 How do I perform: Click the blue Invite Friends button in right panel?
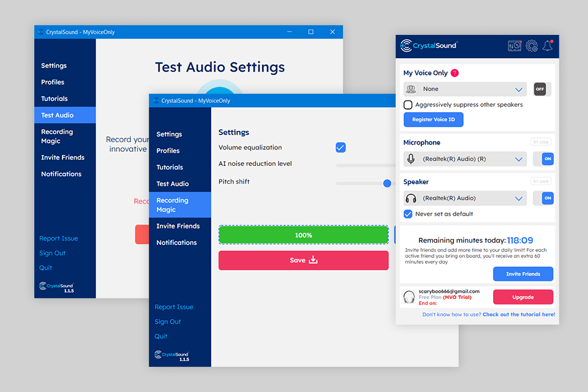[523, 274]
